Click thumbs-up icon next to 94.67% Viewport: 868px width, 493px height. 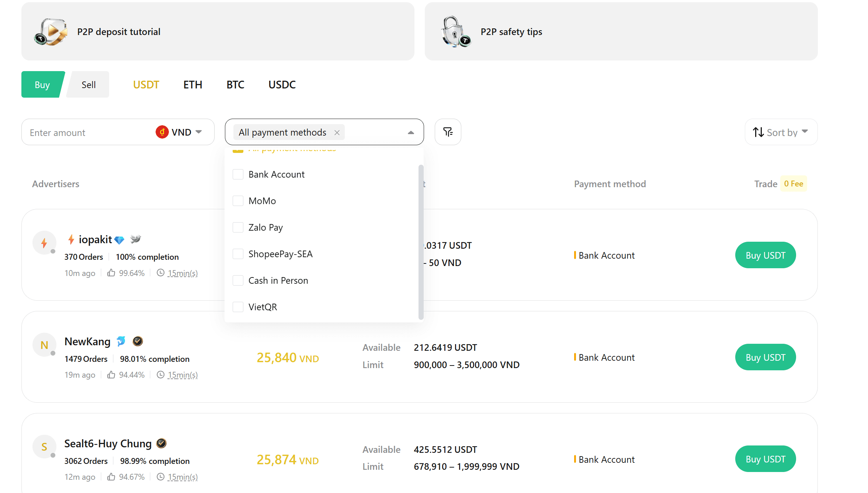(111, 477)
